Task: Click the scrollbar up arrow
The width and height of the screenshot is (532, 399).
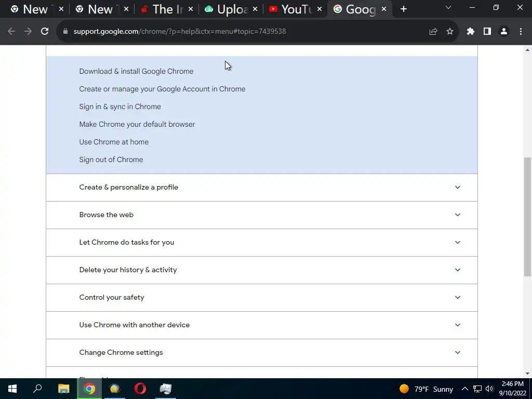Action: [x=527, y=50]
